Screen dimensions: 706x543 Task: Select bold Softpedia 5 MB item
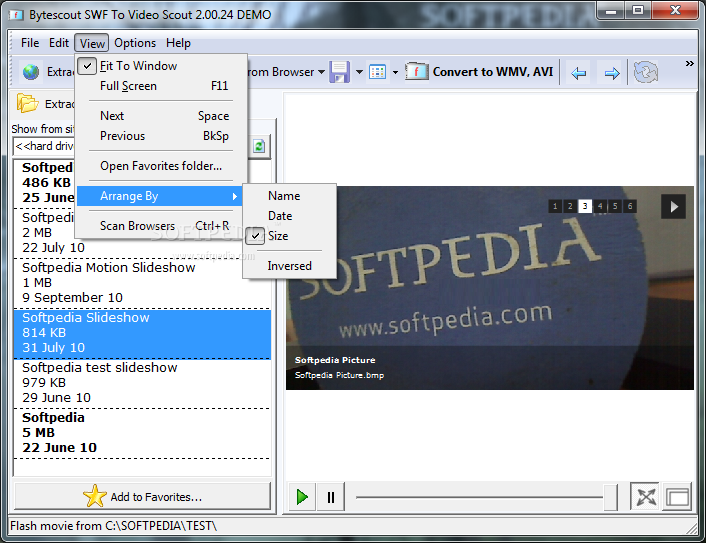142,432
